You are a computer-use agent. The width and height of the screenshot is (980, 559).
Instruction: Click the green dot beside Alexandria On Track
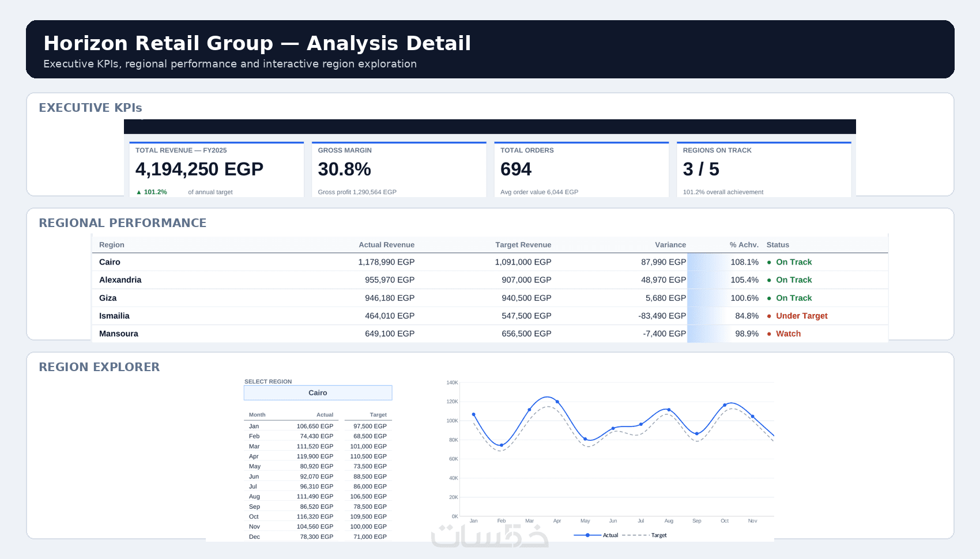(x=769, y=280)
